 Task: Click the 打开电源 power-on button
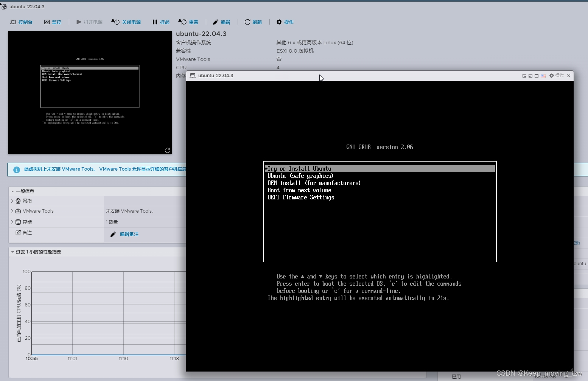tap(89, 22)
